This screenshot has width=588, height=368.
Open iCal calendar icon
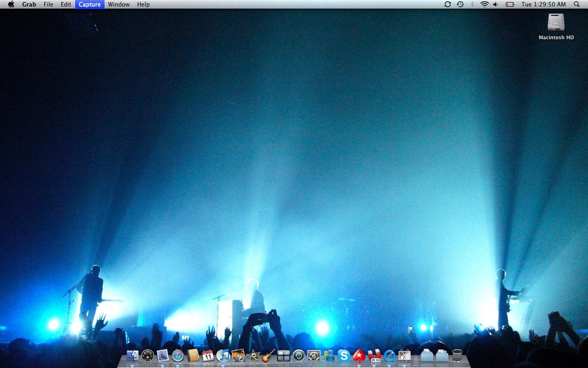(208, 356)
